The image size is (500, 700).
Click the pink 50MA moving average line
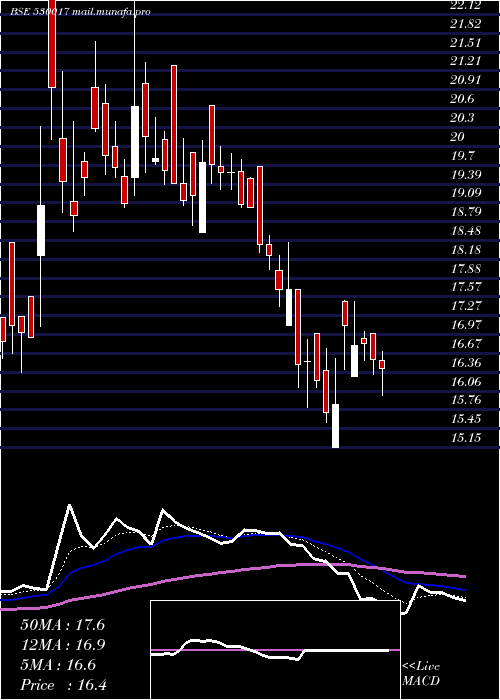233,571
